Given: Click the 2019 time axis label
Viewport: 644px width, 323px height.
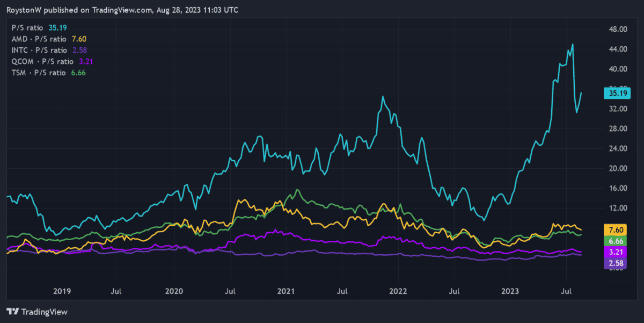Looking at the screenshot, I should [62, 291].
